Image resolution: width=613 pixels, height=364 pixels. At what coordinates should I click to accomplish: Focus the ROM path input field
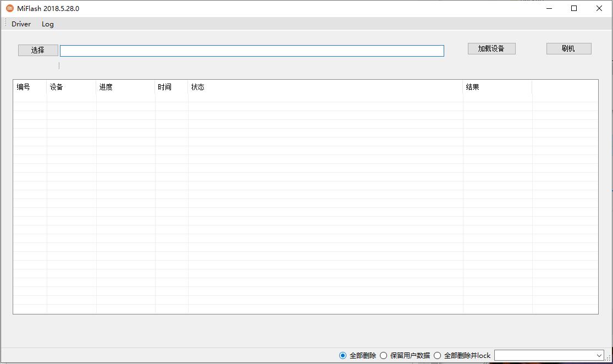pos(252,51)
